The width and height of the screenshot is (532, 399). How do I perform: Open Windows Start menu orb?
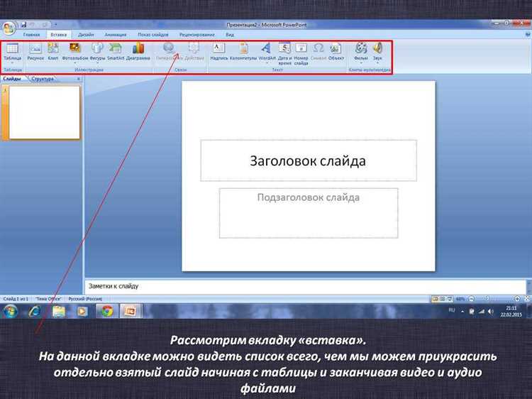(x=10, y=311)
